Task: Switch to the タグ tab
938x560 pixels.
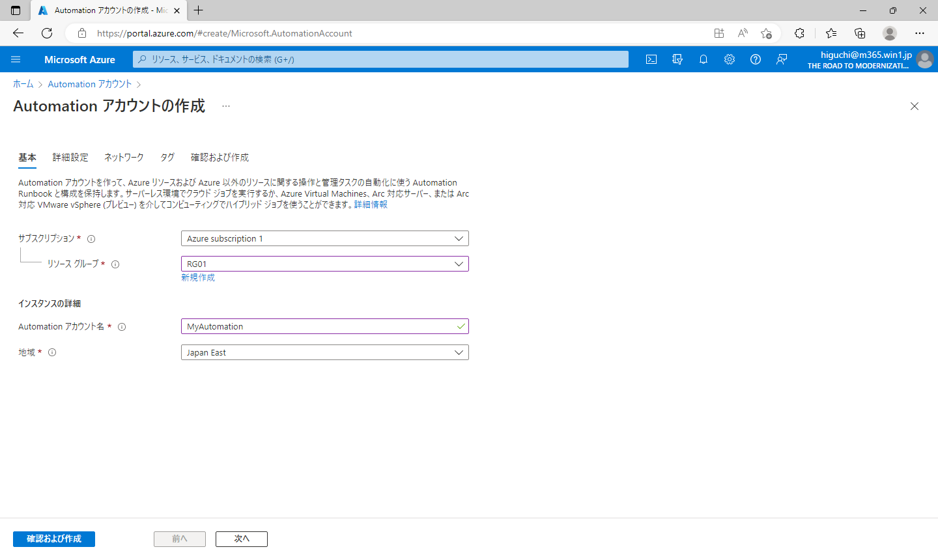Action: pos(167,158)
